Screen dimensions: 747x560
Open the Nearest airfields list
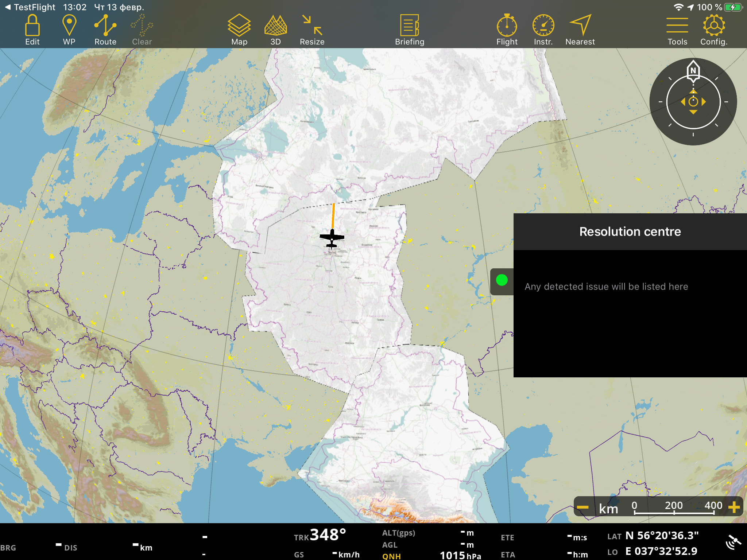(580, 30)
